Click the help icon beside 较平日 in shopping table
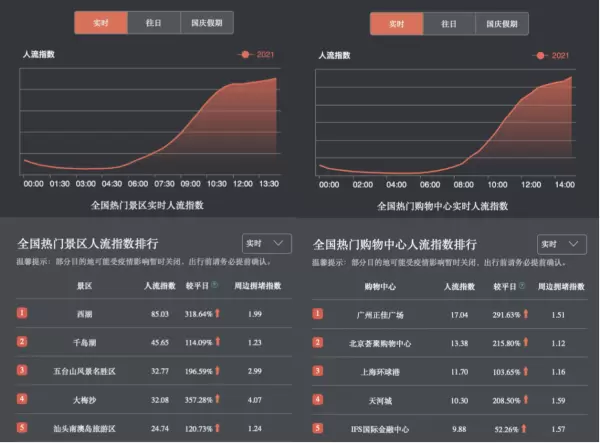 tap(524, 286)
